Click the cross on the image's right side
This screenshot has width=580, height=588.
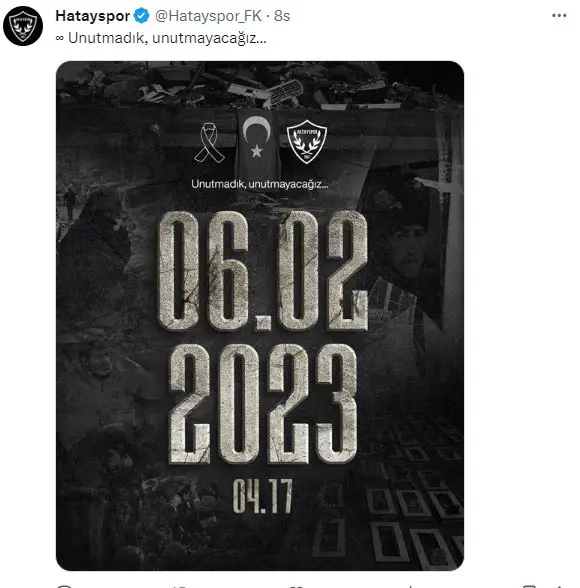point(446,225)
